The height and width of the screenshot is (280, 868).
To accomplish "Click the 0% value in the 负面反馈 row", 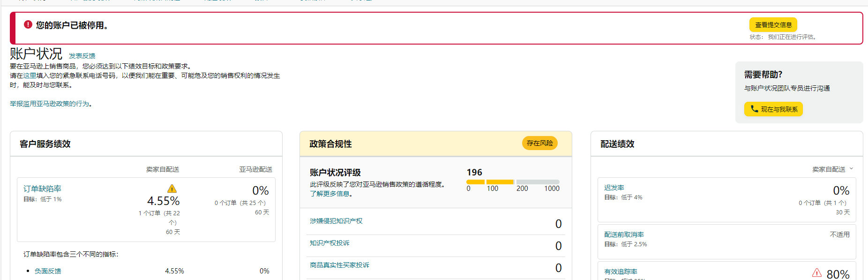I will click(x=264, y=271).
